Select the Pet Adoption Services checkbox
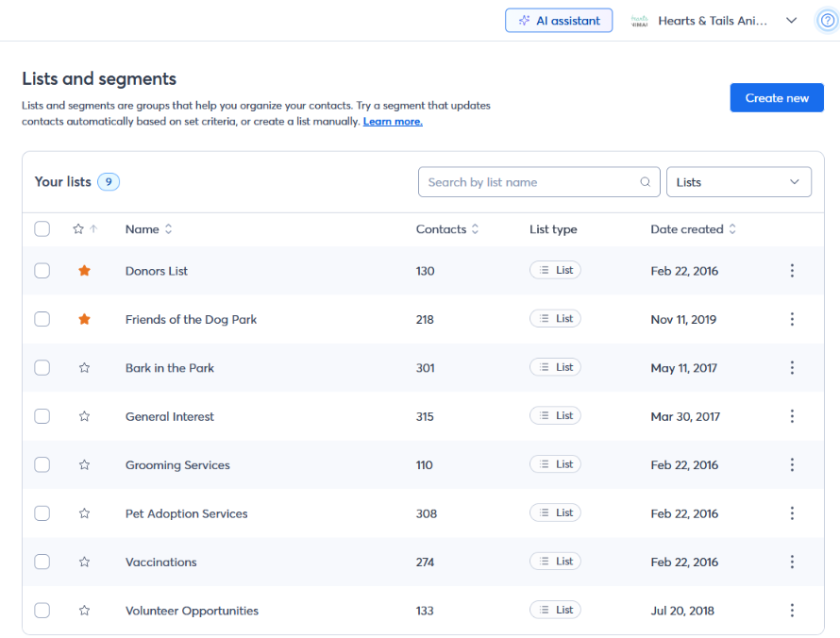Viewport: 840px width, 638px height. 42,513
